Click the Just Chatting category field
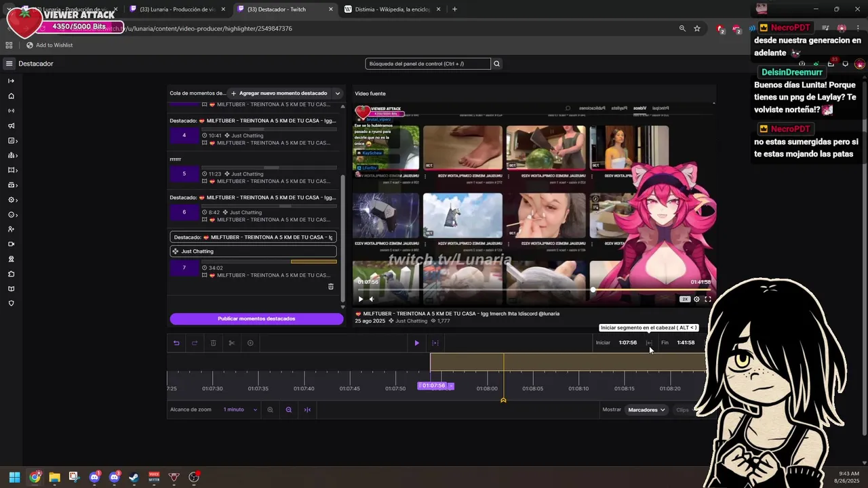 click(253, 251)
